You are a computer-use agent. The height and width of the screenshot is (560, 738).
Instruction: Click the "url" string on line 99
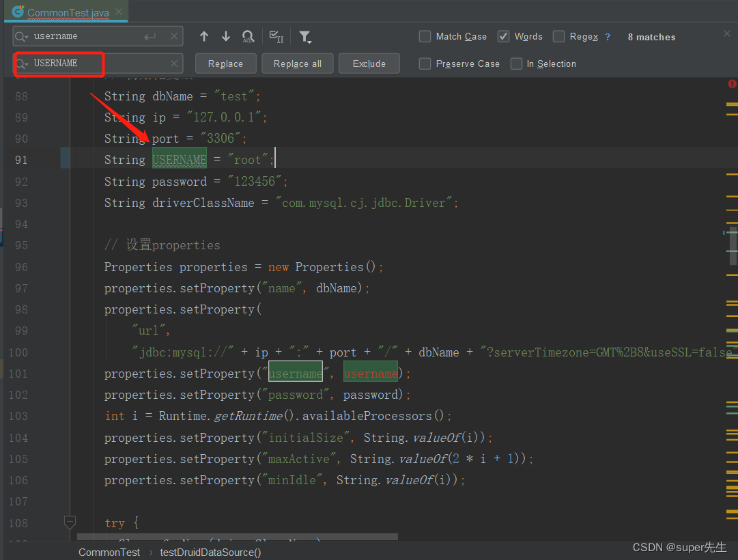pyautogui.click(x=149, y=331)
